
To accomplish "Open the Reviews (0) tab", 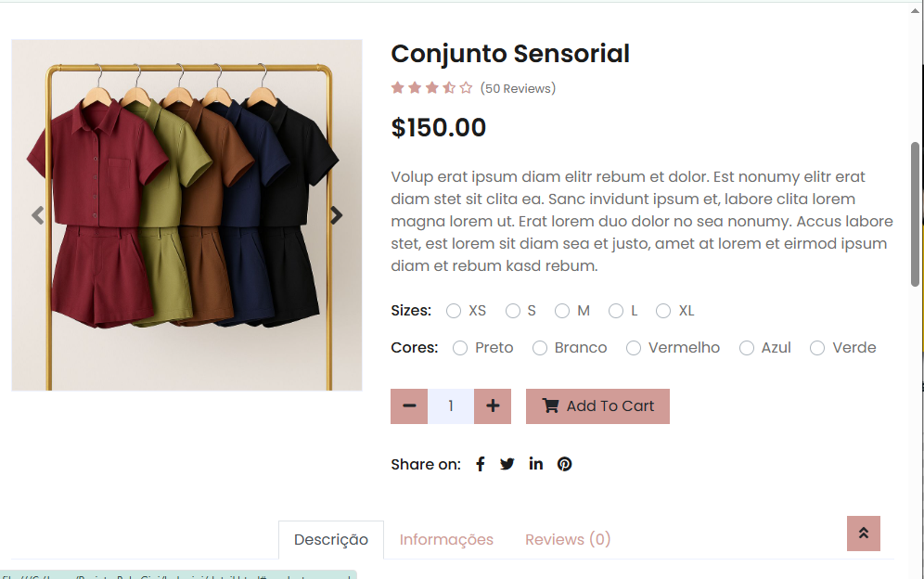I will [x=568, y=540].
